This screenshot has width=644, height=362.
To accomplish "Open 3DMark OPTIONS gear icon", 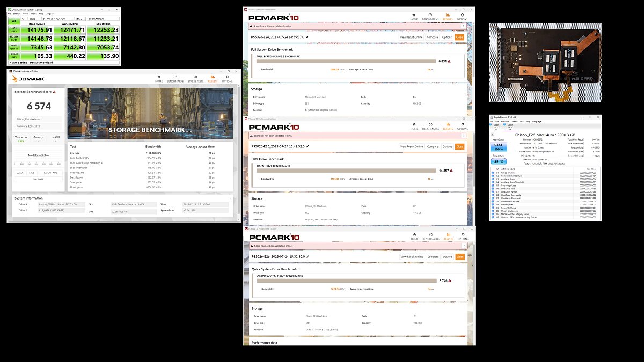I will [227, 77].
